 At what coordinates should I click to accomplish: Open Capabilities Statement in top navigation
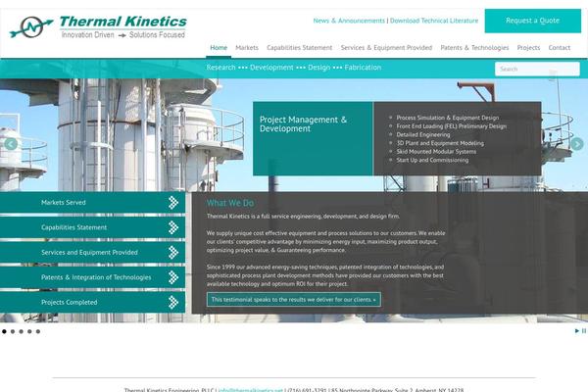[299, 48]
